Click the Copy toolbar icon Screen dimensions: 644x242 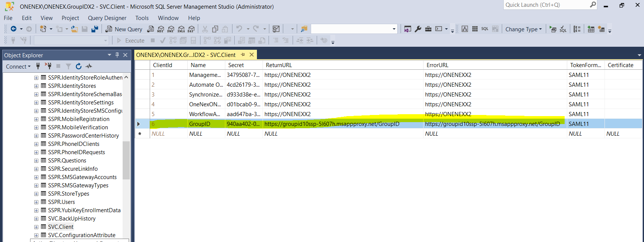coord(215,29)
